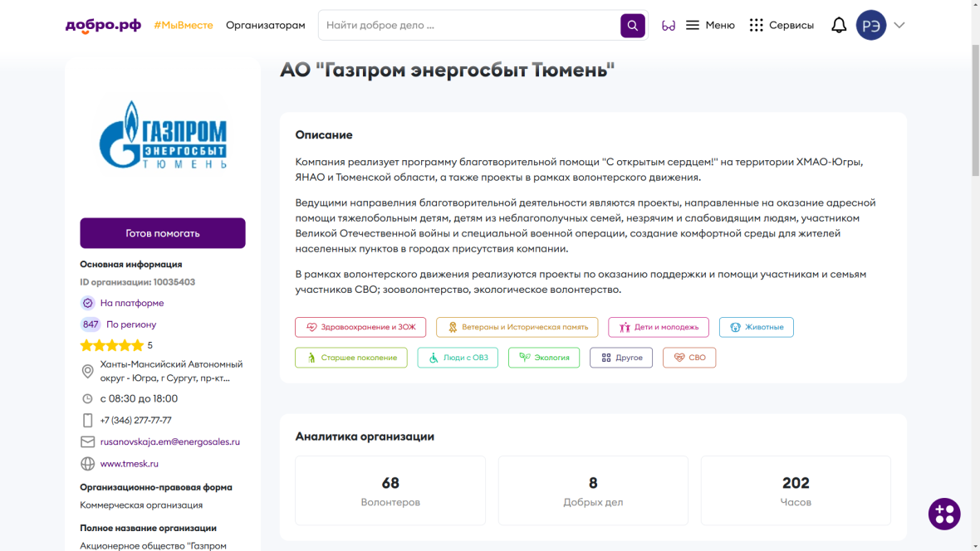980x551 pixels.
Task: Click the добро.рф logo
Action: [103, 26]
